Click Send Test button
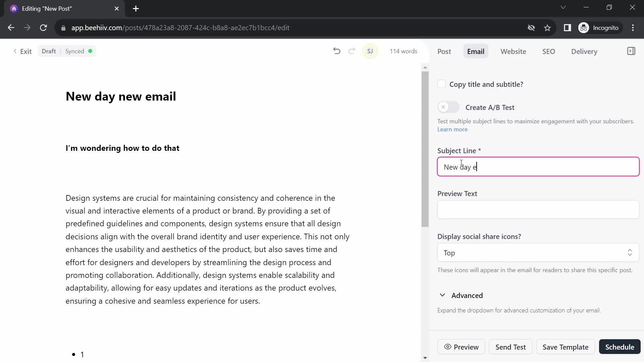Screen dimensions: 644x362 point(511,347)
